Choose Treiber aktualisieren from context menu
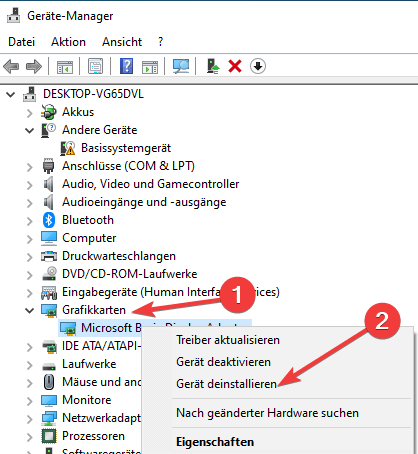Screen dimensions: 418x454 coord(228,340)
